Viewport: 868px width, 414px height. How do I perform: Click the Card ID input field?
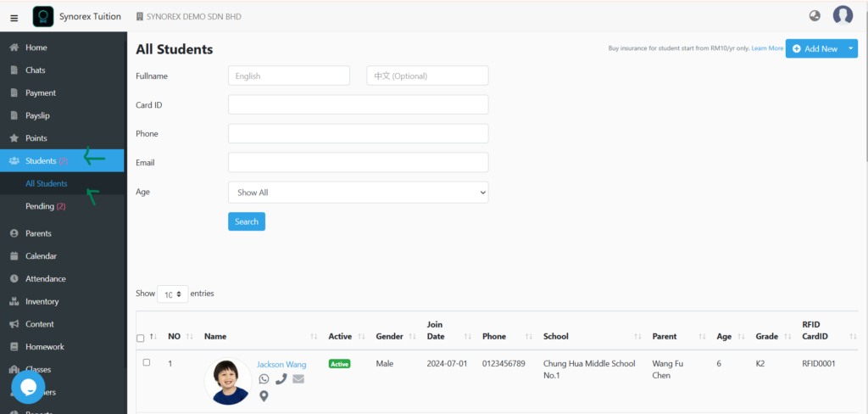[359, 104]
